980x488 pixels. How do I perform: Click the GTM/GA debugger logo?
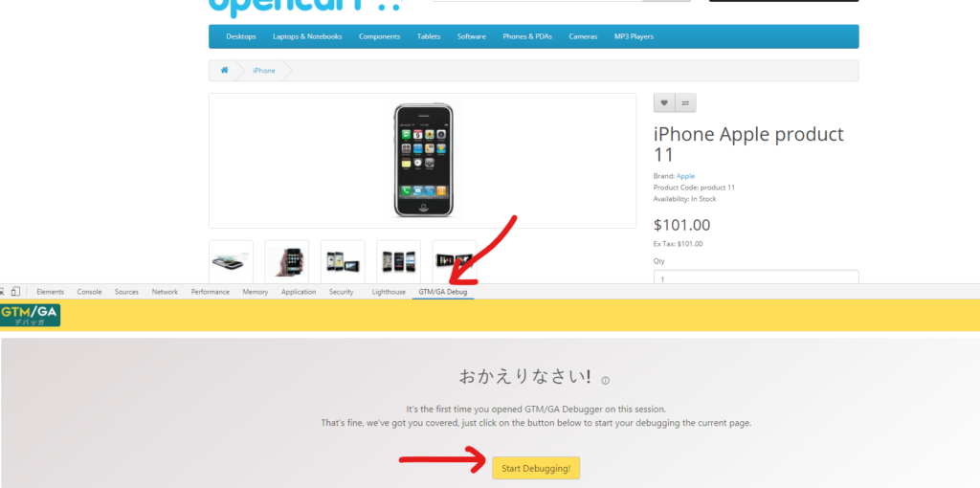coord(30,316)
